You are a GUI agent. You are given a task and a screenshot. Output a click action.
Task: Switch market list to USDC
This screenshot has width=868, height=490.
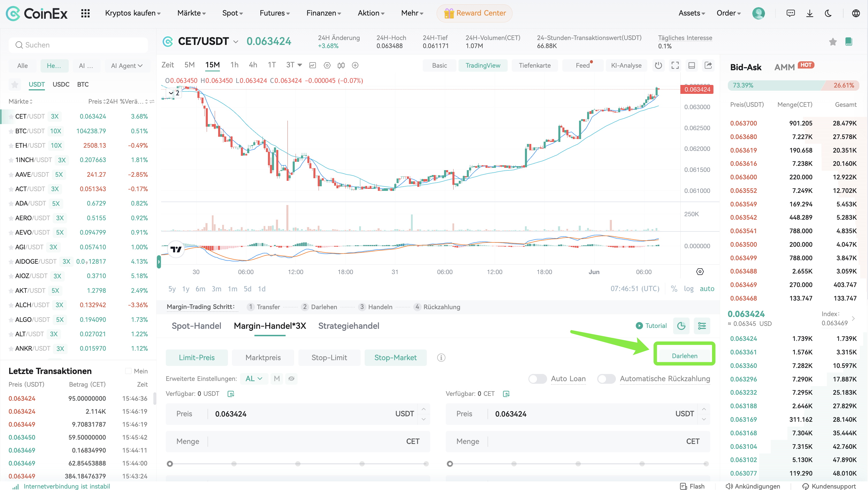[x=61, y=84]
